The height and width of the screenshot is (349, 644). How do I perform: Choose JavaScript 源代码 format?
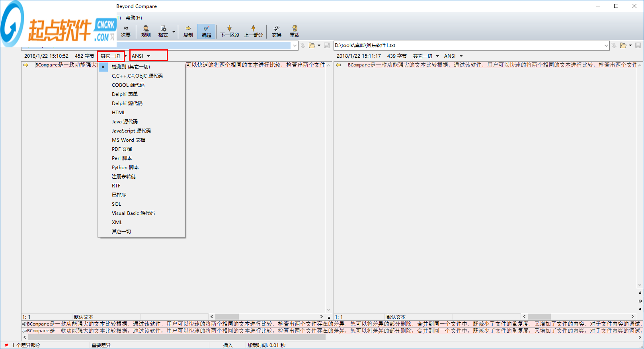coord(141,131)
